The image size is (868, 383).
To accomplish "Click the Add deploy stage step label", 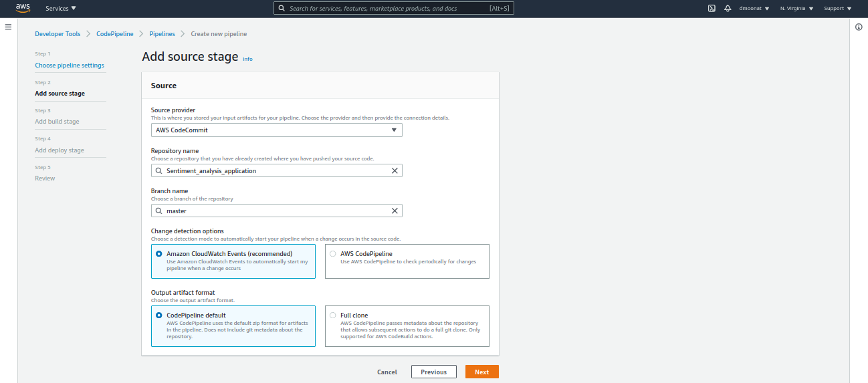I will 60,150.
